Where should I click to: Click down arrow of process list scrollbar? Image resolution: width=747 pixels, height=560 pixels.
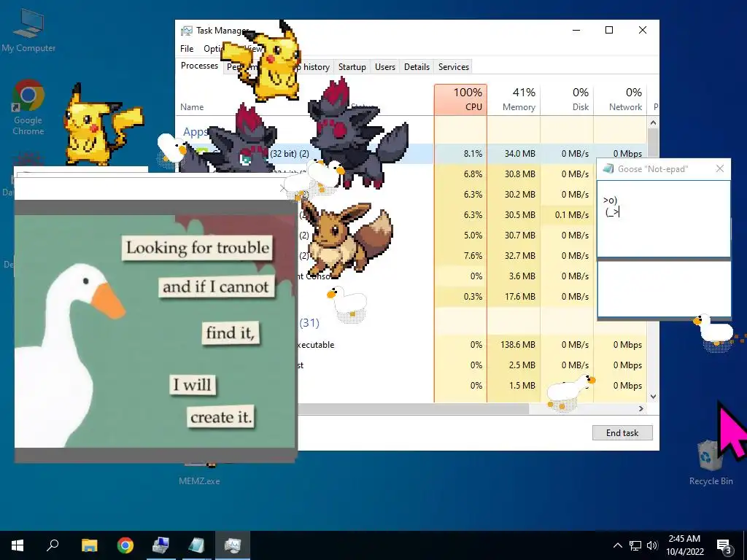653,397
